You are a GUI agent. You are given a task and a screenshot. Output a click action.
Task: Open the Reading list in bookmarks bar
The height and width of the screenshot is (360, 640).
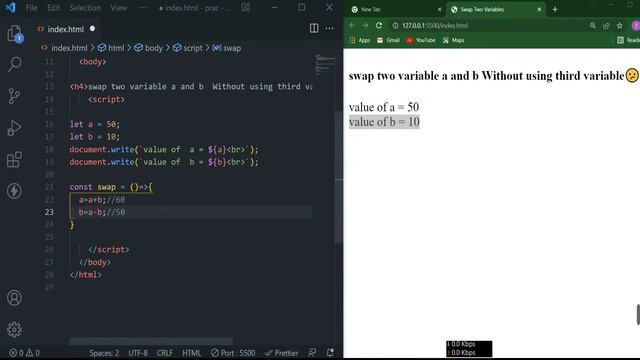click(x=628, y=40)
